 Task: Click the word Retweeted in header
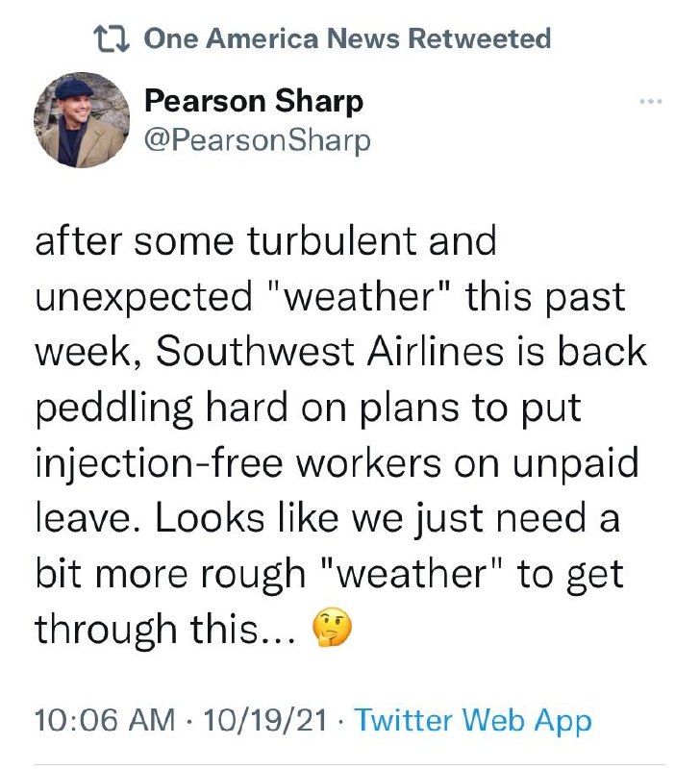(x=479, y=38)
